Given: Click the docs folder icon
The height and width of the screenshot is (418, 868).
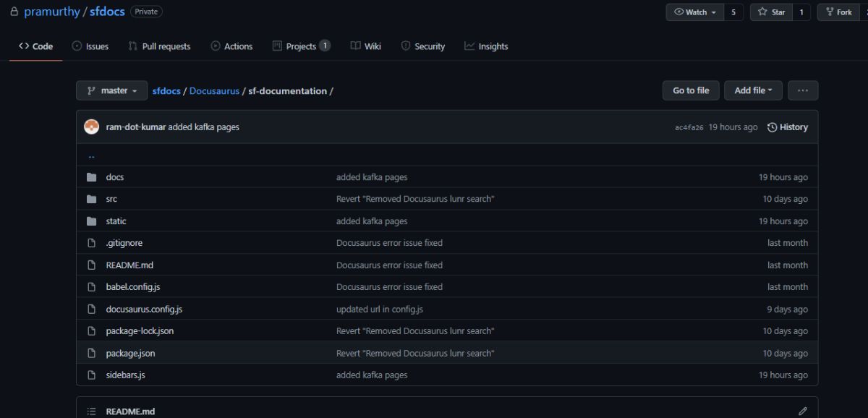Looking at the screenshot, I should [92, 177].
